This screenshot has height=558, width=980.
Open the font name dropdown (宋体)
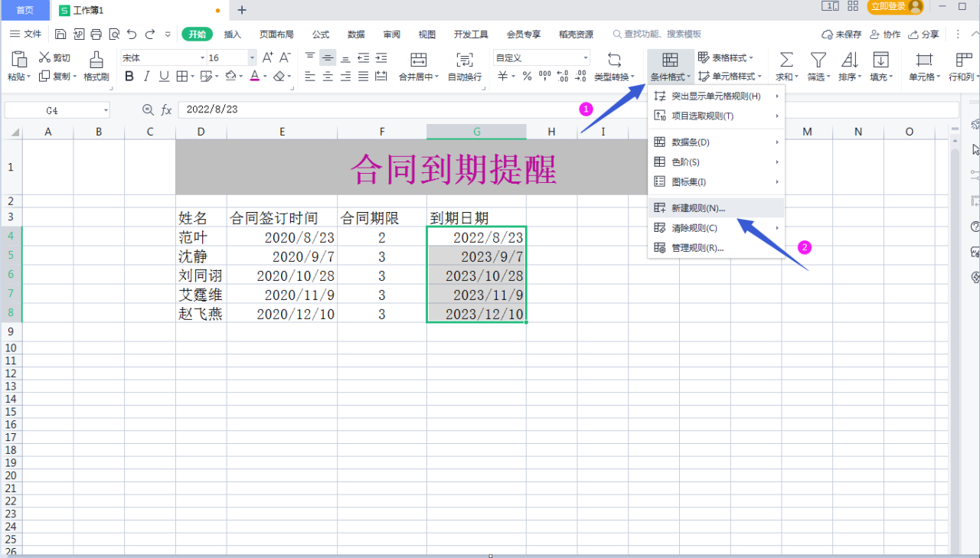coord(203,57)
